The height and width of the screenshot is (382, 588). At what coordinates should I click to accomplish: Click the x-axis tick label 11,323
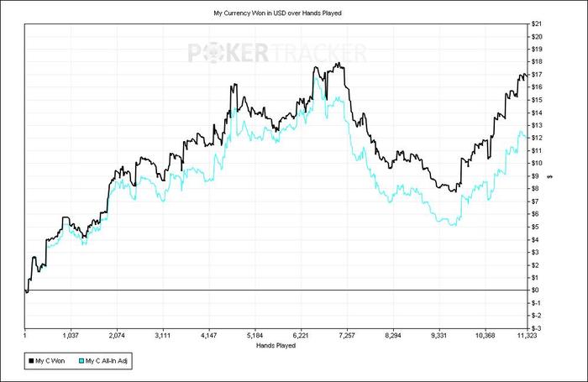point(528,335)
